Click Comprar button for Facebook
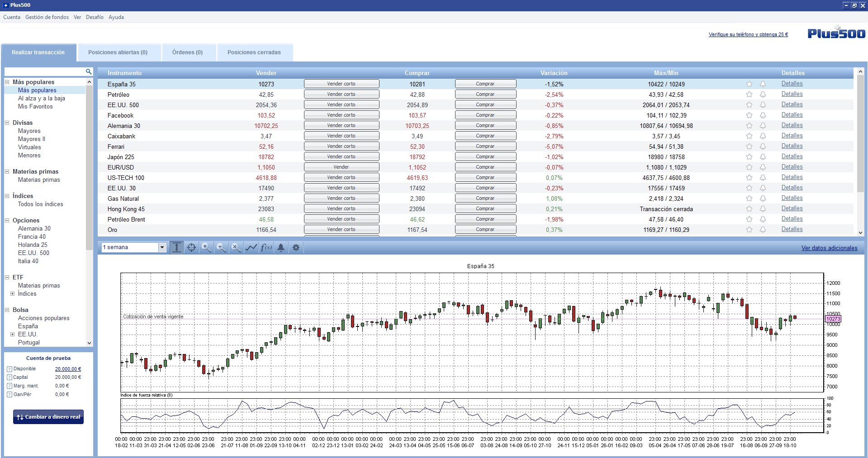The height and width of the screenshot is (458, 868). pos(485,115)
